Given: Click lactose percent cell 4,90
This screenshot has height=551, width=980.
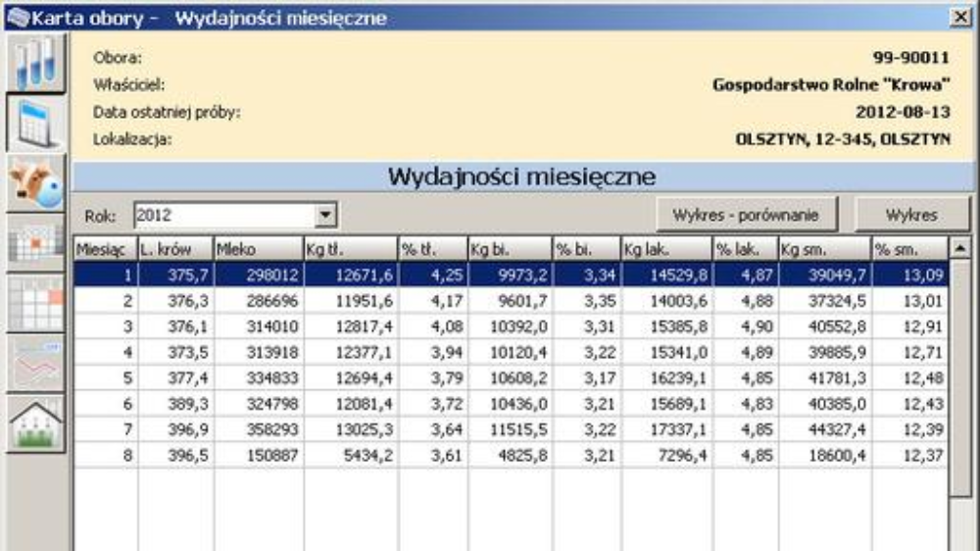Looking at the screenshot, I should [x=745, y=327].
